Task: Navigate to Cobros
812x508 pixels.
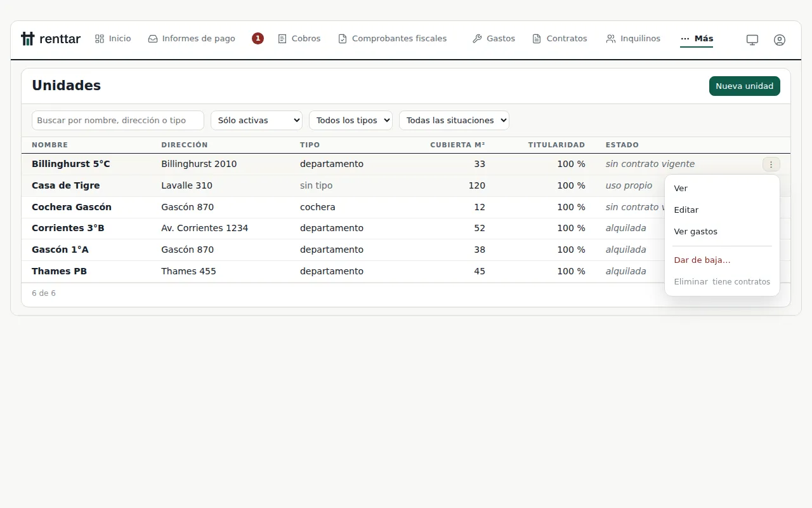Action: point(299,39)
